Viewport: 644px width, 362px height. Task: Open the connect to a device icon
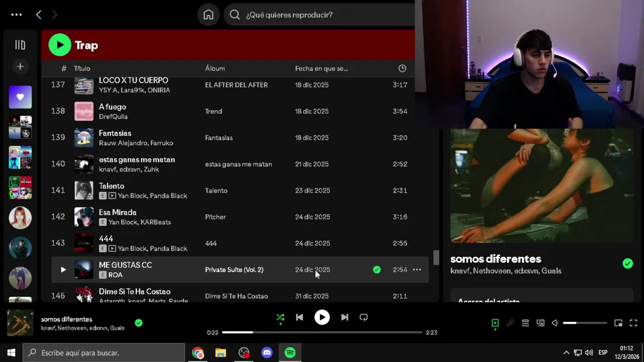click(540, 323)
